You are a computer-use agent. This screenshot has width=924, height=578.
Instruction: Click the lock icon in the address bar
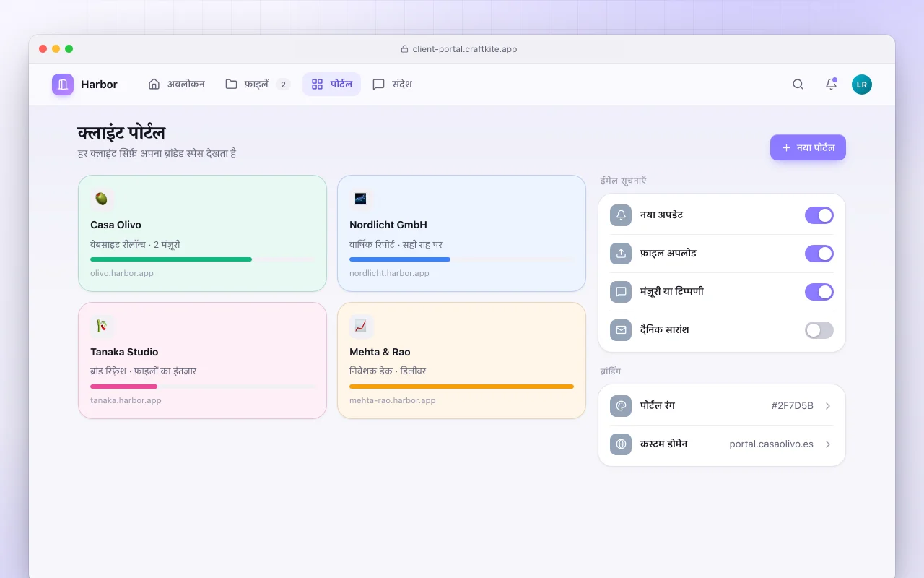tap(405, 49)
